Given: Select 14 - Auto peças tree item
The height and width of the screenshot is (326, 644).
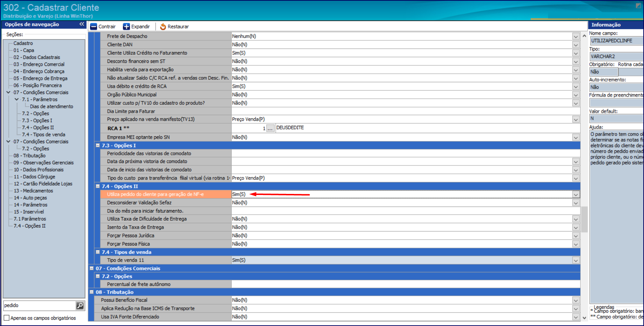Looking at the screenshot, I should click(x=30, y=198).
